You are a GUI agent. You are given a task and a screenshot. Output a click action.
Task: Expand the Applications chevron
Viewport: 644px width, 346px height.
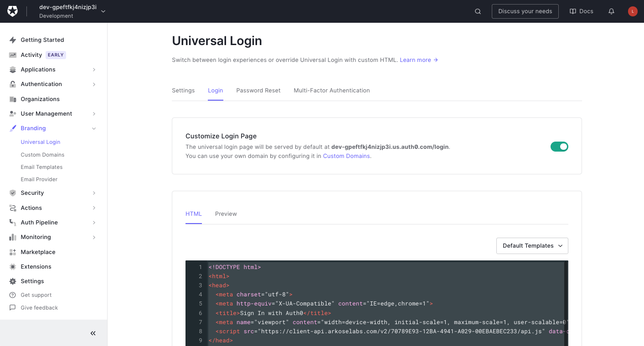coord(94,70)
